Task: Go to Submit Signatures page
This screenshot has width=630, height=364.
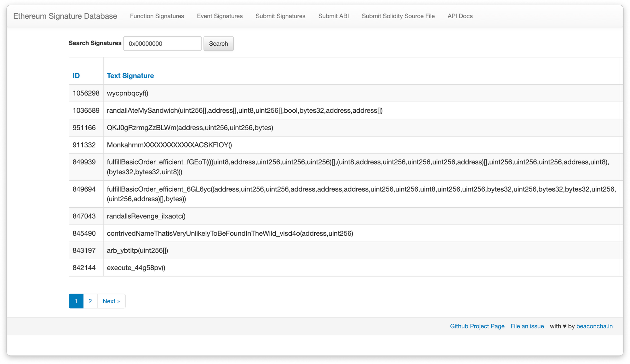Action: [x=280, y=16]
